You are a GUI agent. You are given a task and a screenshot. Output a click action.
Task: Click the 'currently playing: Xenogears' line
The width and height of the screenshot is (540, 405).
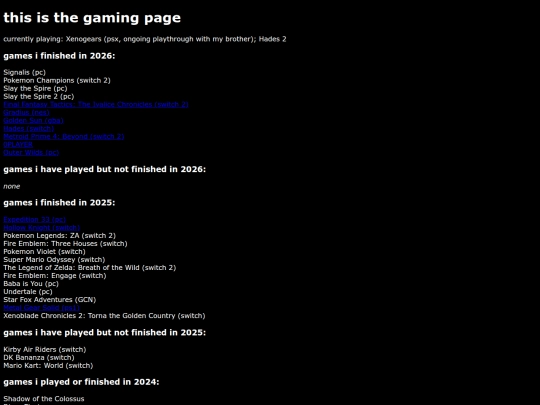(x=145, y=39)
